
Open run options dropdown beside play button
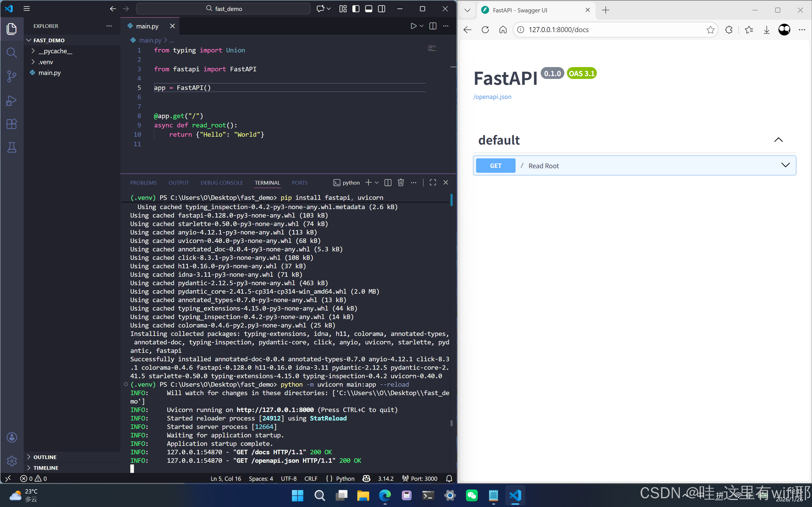[422, 26]
